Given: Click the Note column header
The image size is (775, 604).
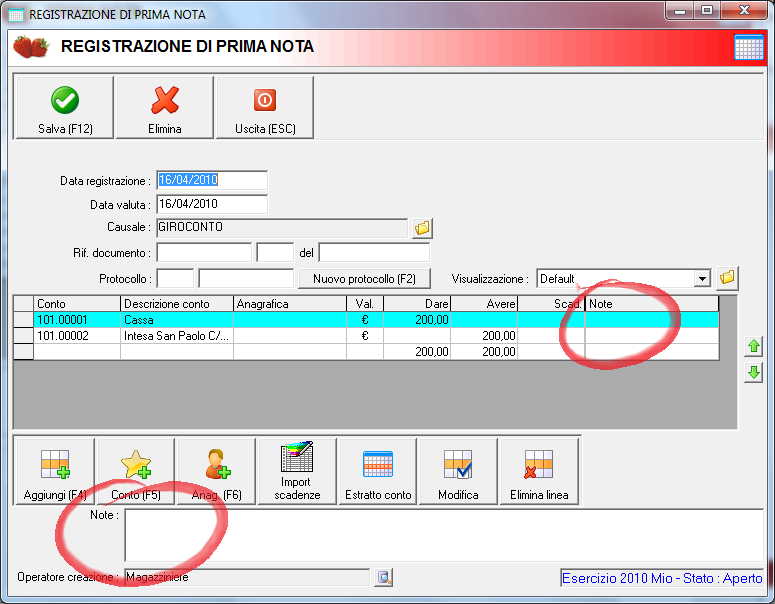Looking at the screenshot, I should point(651,303).
